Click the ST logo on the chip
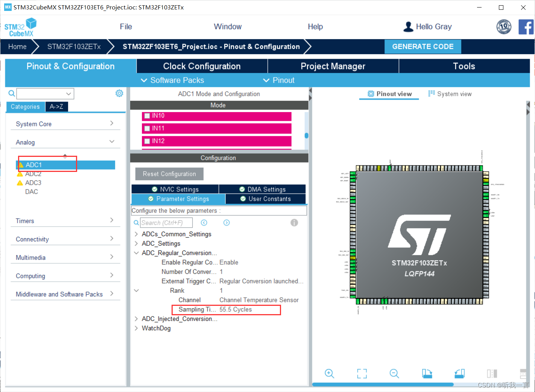 (419, 235)
